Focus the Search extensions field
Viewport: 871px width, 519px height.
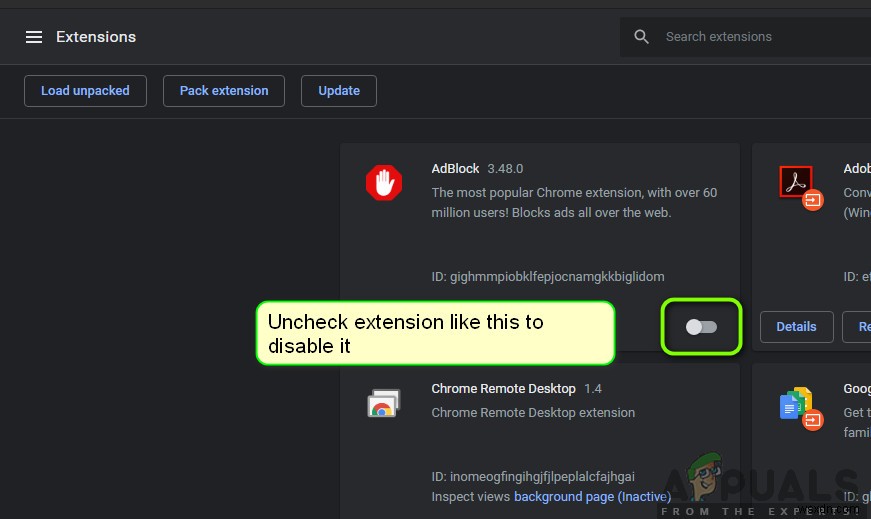pyautogui.click(x=760, y=37)
